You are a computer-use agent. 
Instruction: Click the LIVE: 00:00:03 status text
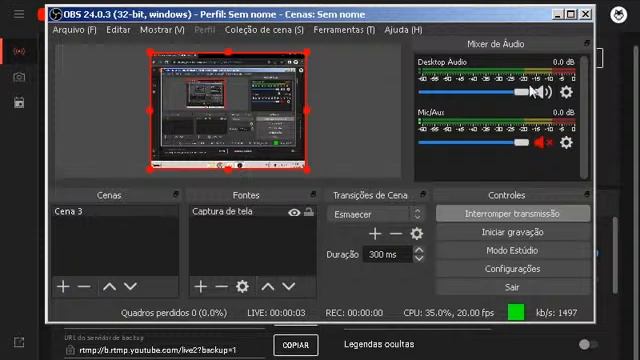276,313
